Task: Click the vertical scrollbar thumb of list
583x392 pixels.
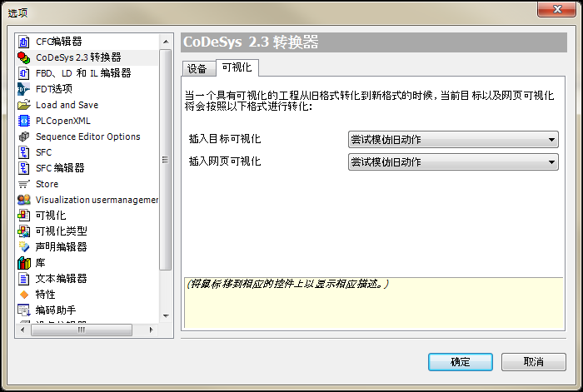Action: [x=166, y=160]
